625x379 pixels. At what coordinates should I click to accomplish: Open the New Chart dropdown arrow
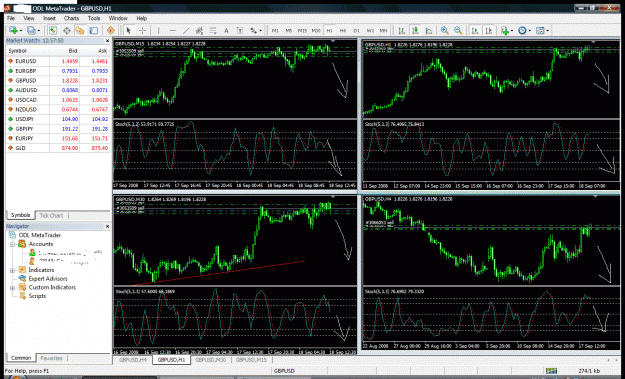21,31
